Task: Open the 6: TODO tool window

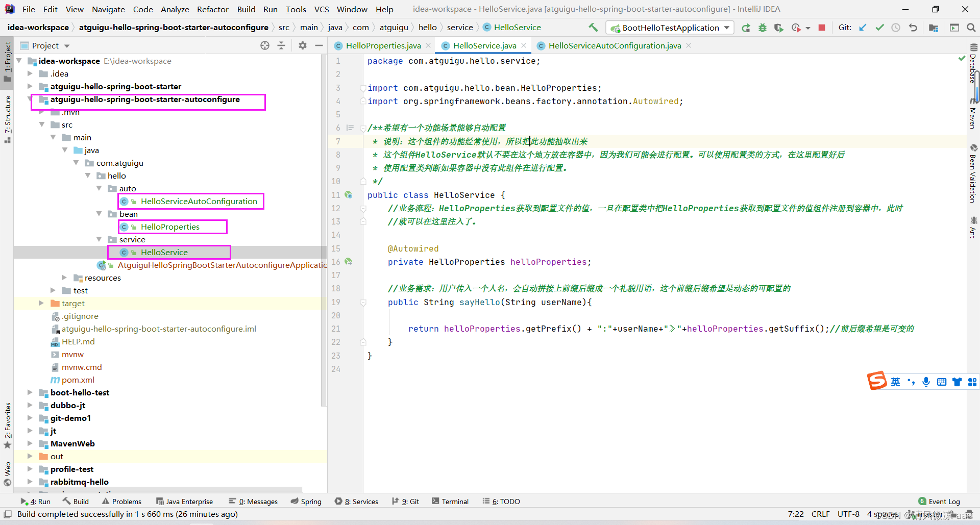Action: (501, 502)
